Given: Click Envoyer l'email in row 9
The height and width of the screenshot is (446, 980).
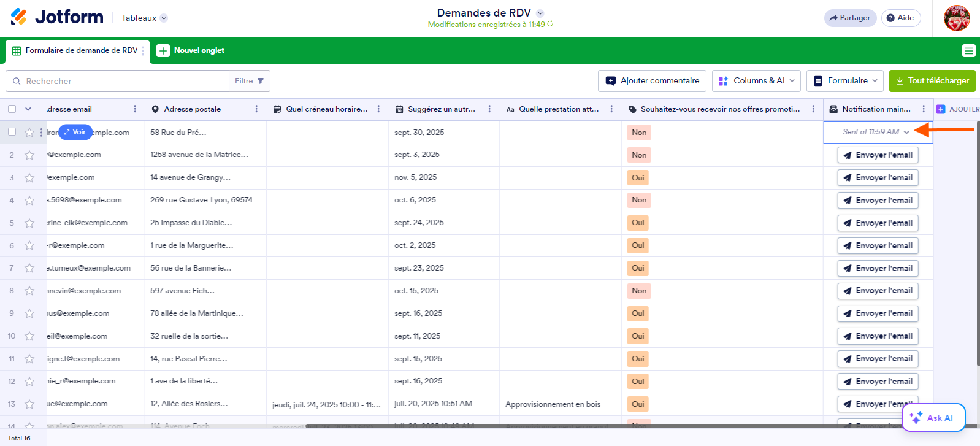Looking at the screenshot, I should pos(878,313).
